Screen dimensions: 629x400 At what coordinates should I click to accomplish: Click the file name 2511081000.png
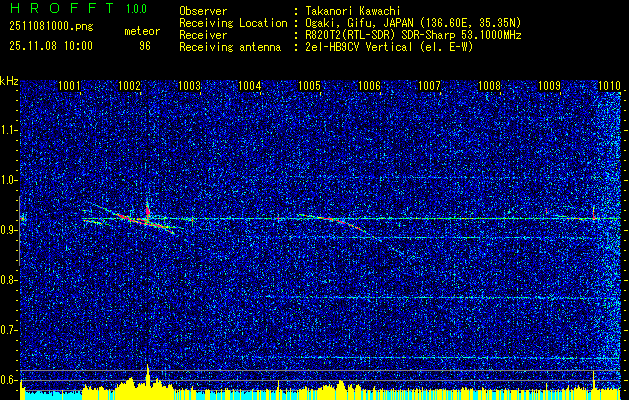click(x=51, y=27)
